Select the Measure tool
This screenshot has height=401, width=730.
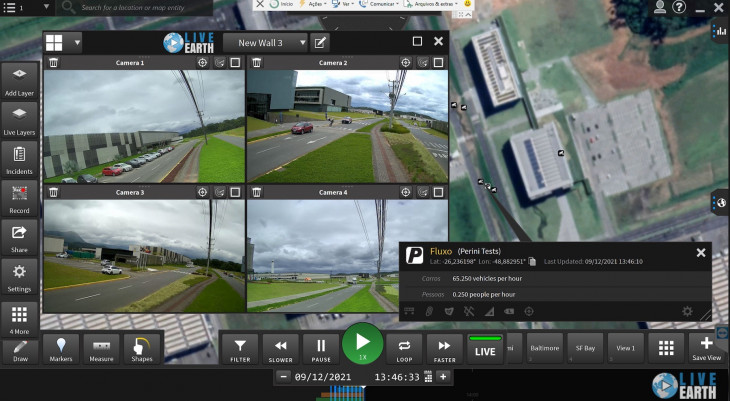point(101,349)
